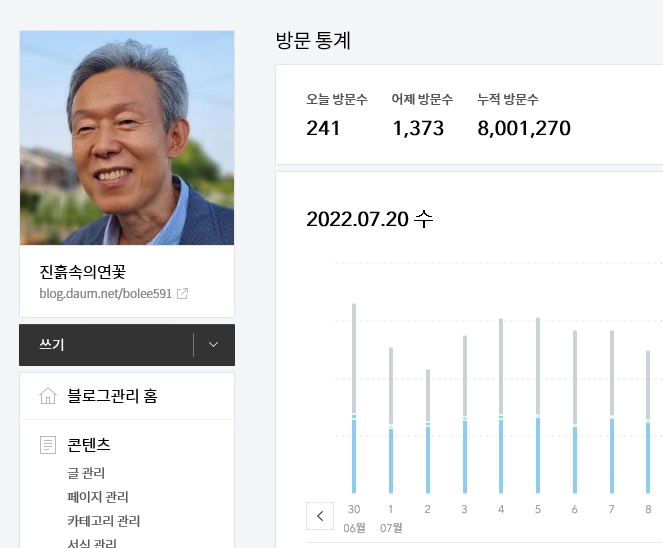Click the home icon beside 블로그관리 홈
The height and width of the screenshot is (548, 663).
point(48,396)
